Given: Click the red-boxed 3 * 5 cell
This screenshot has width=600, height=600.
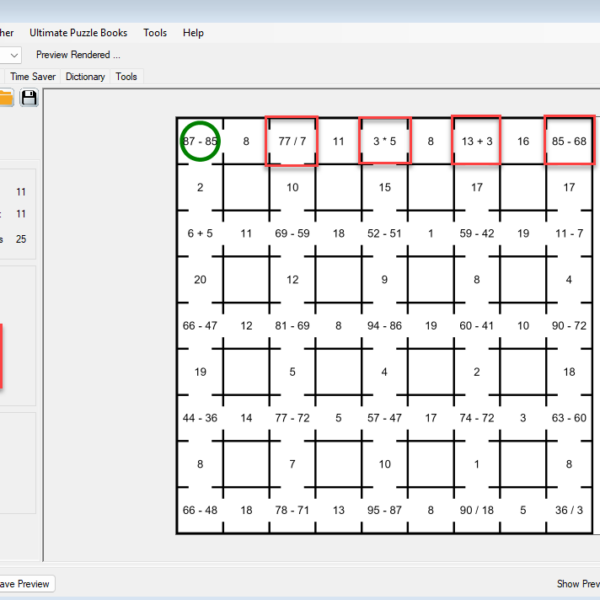Looking at the screenshot, I should click(385, 141).
